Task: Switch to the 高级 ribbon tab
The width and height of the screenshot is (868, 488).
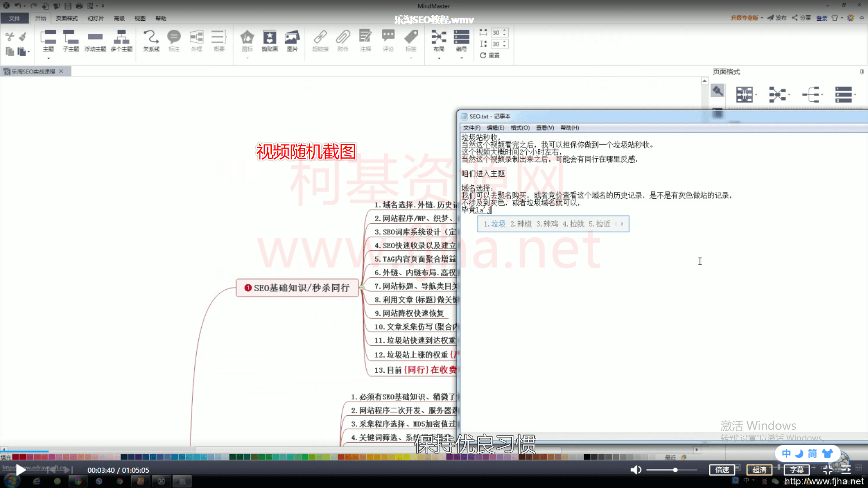Action: click(x=119, y=18)
